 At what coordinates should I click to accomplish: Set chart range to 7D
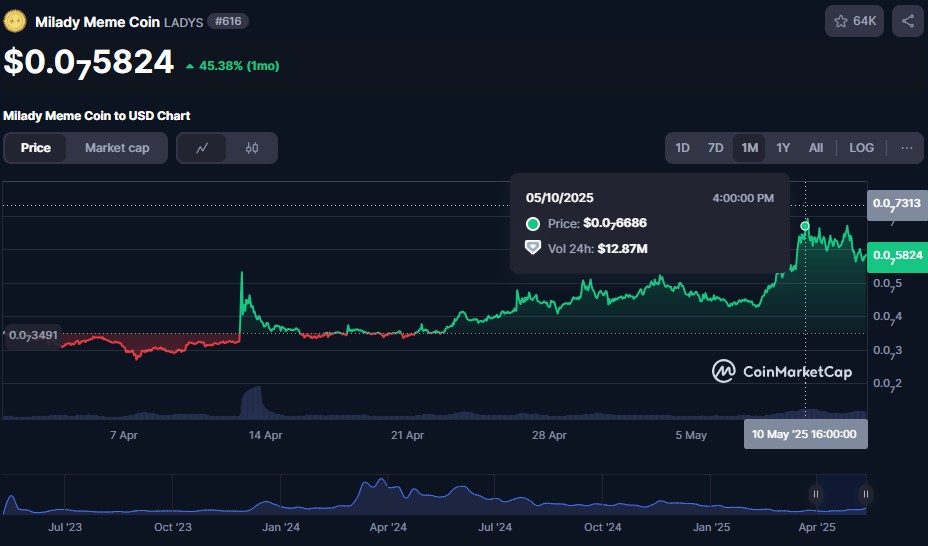716,148
